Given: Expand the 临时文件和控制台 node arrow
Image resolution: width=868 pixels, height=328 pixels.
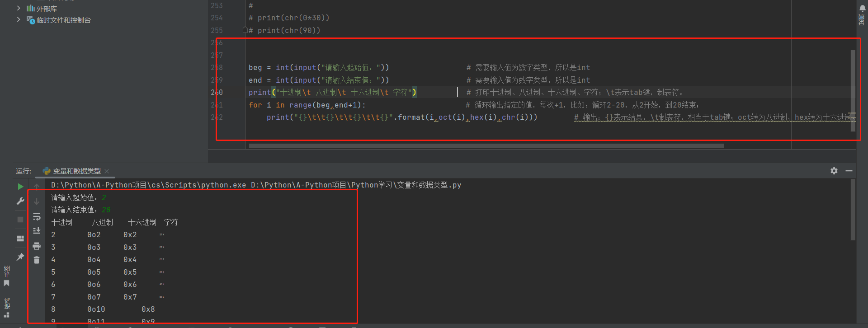Looking at the screenshot, I should (19, 20).
